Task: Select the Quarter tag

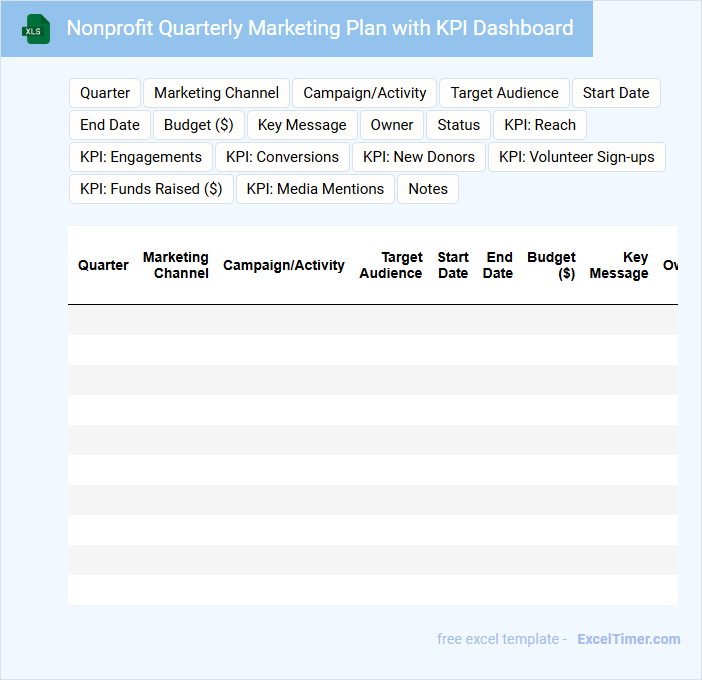Action: coord(105,93)
